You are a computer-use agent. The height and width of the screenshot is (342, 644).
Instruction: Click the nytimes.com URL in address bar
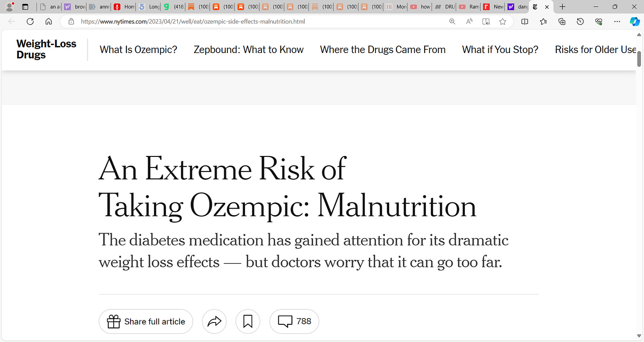(193, 21)
